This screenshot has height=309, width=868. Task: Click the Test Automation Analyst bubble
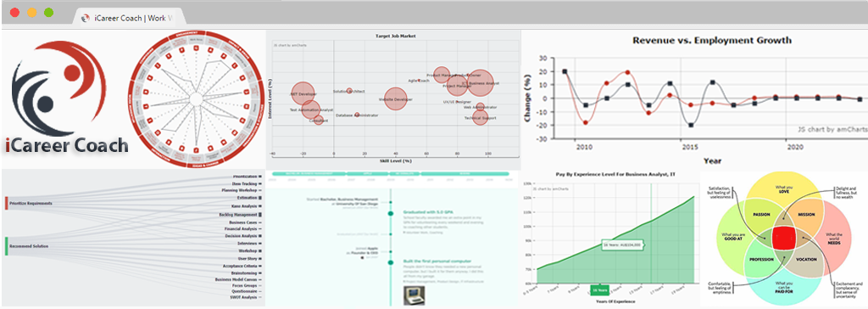(311, 110)
